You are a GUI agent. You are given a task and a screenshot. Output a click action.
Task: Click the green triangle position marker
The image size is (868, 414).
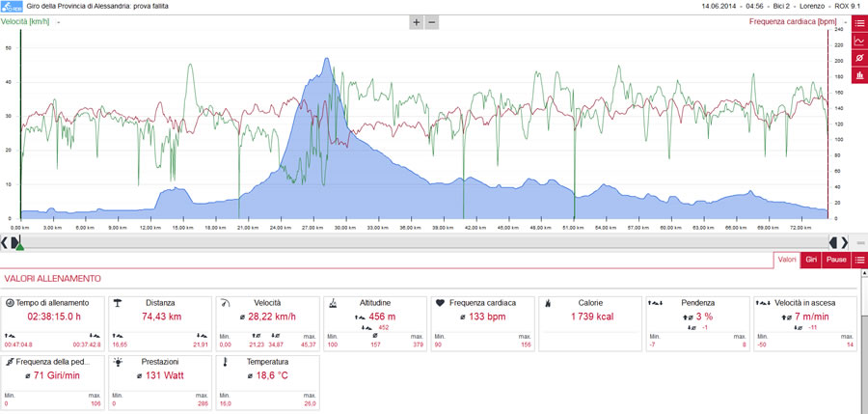[x=19, y=246]
